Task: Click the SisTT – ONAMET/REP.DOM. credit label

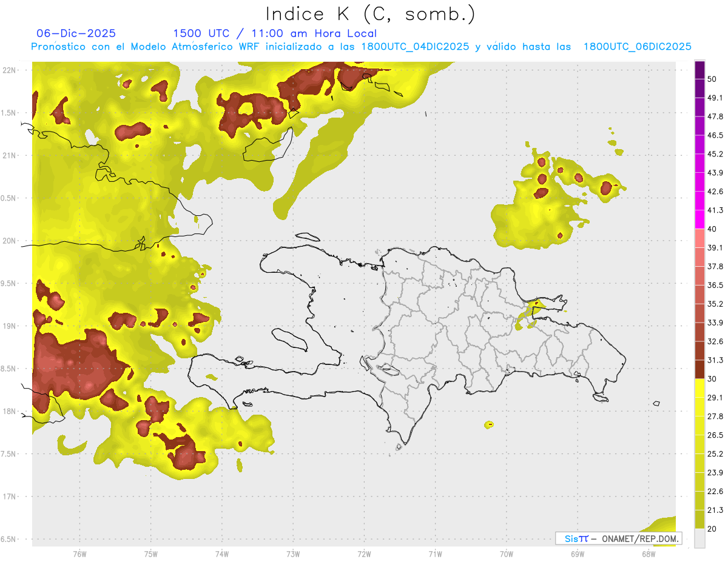Action: pos(618,538)
